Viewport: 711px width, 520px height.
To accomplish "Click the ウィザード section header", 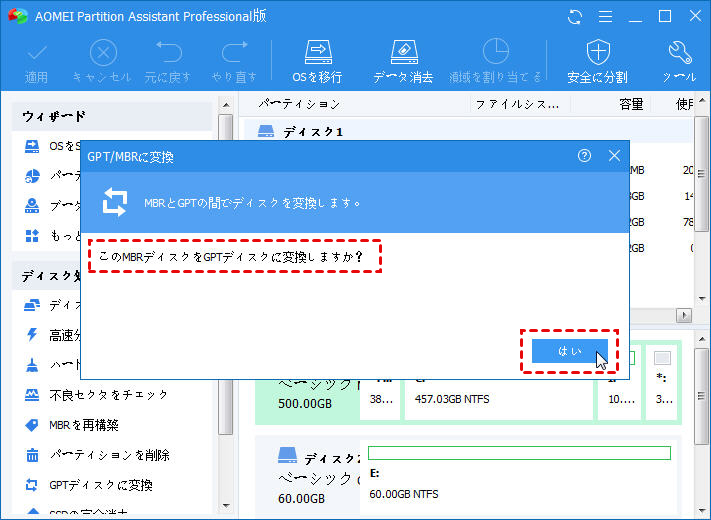I will point(112,117).
